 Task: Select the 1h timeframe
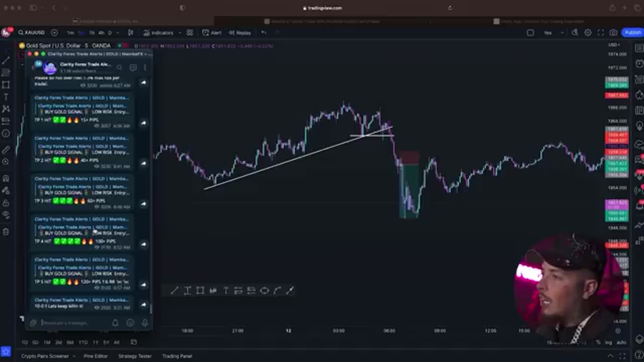click(92, 33)
